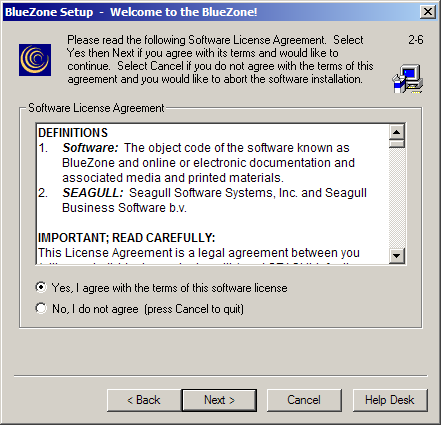Click the license scrollbar down arrow
This screenshot has width=441, height=425.
pyautogui.click(x=397, y=256)
